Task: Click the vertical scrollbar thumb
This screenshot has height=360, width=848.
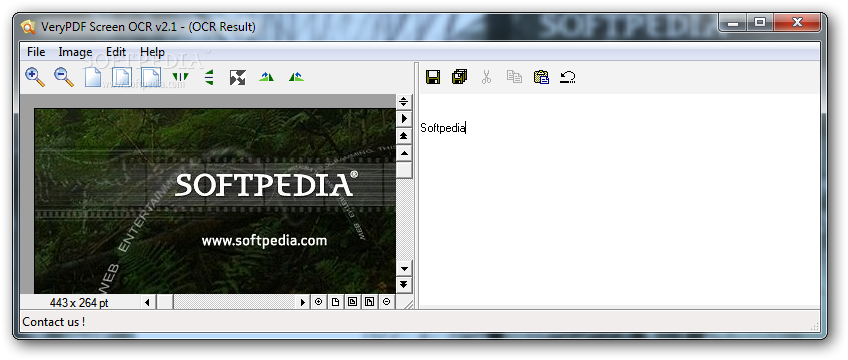Action: 404,169
